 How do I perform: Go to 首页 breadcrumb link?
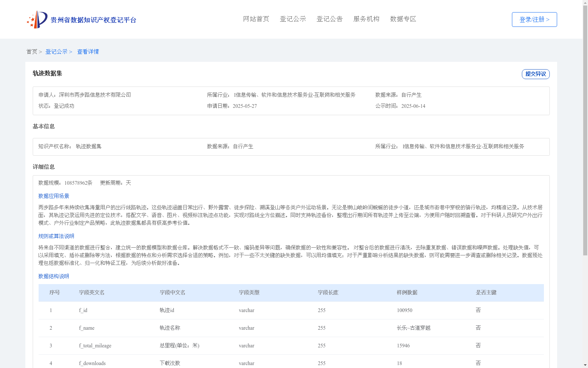tap(32, 52)
